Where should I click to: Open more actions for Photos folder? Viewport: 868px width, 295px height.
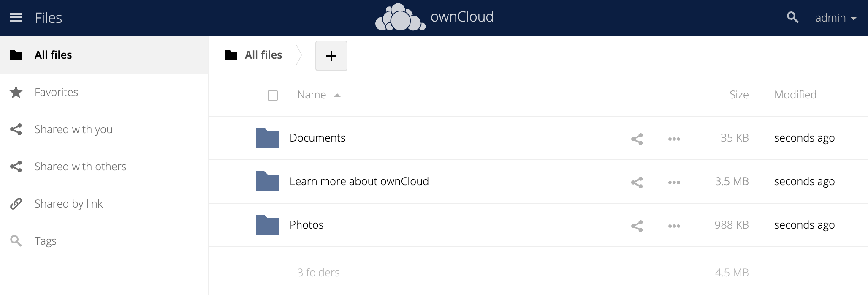[x=674, y=226]
